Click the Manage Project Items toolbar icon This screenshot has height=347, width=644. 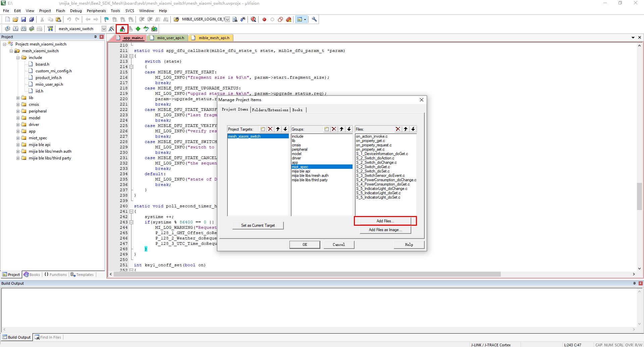coord(122,29)
